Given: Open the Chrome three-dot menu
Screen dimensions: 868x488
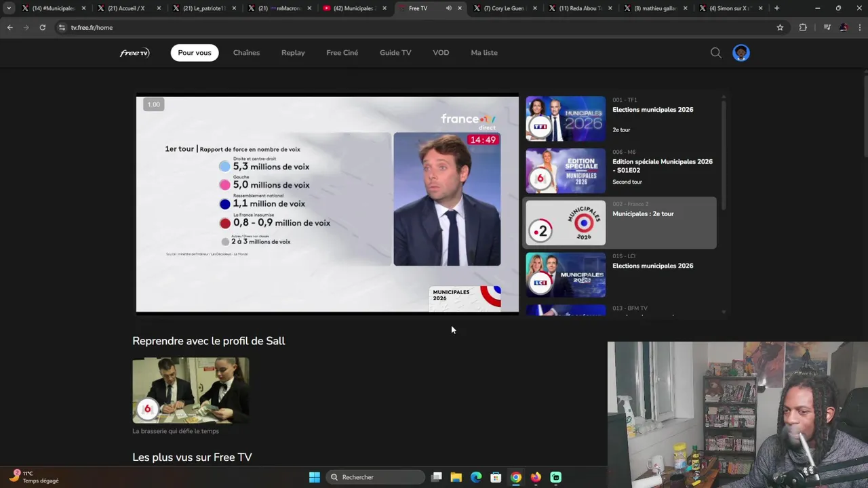Looking at the screenshot, I should [x=859, y=27].
